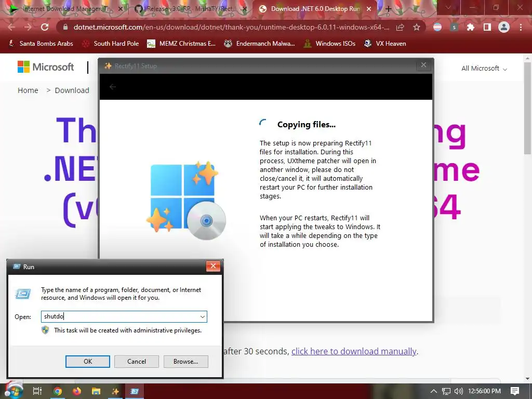The width and height of the screenshot is (532, 399).
Task: Close the Run dialog with red X
Action: (213, 267)
